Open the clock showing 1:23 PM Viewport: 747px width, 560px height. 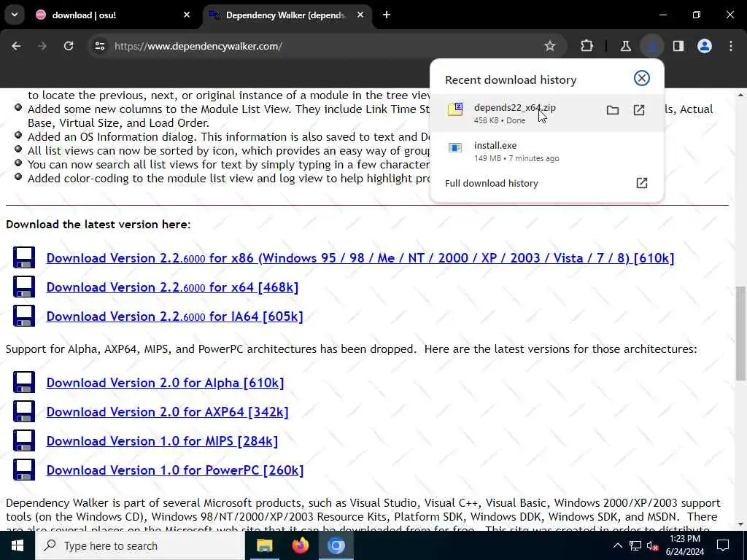pyautogui.click(x=684, y=545)
